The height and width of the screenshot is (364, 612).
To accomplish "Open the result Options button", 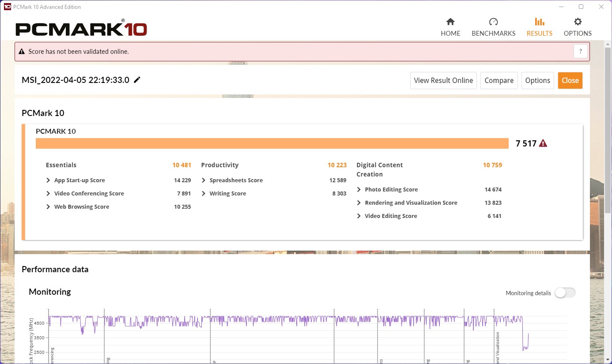I will pyautogui.click(x=537, y=80).
